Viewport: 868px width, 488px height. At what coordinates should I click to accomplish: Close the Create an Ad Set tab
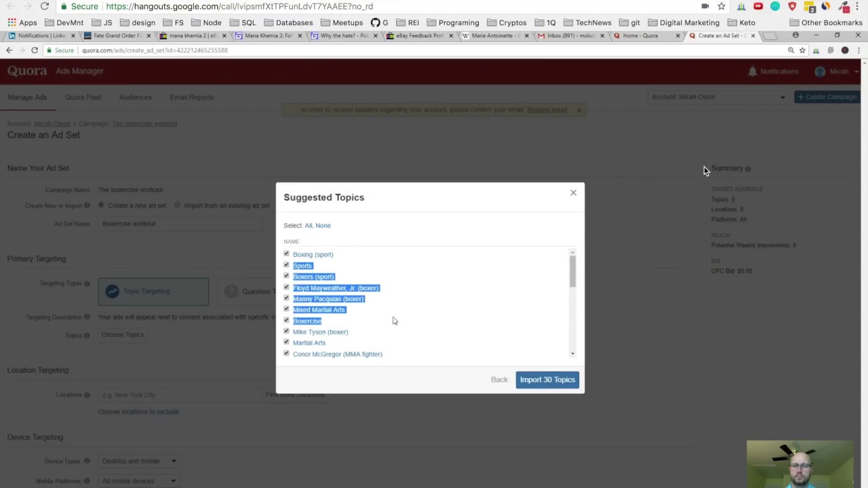(x=753, y=36)
